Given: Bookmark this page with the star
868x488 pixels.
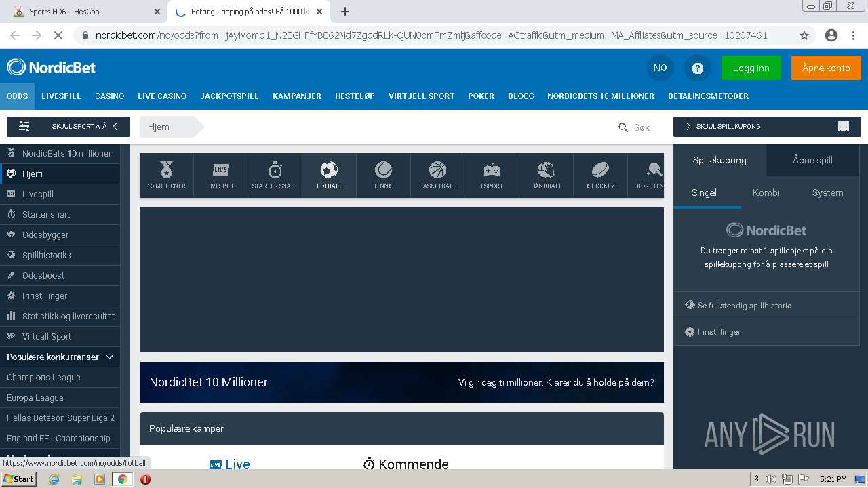Looking at the screenshot, I should click(804, 35).
